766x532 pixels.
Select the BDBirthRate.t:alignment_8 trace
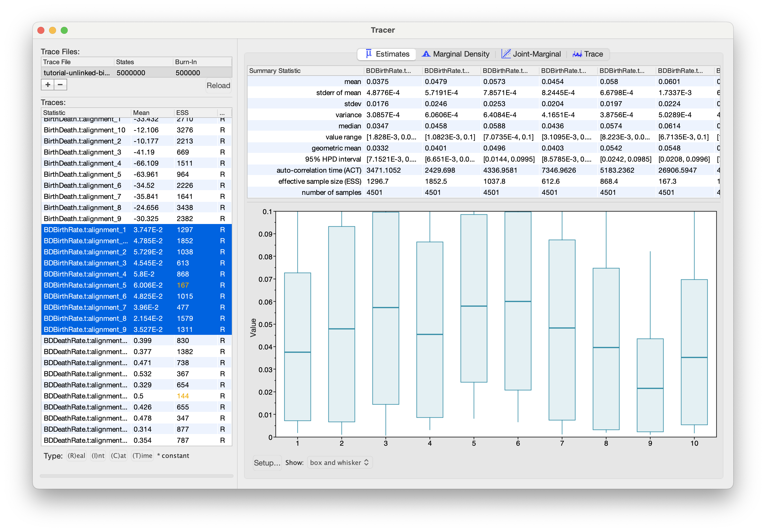pyautogui.click(x=136, y=318)
